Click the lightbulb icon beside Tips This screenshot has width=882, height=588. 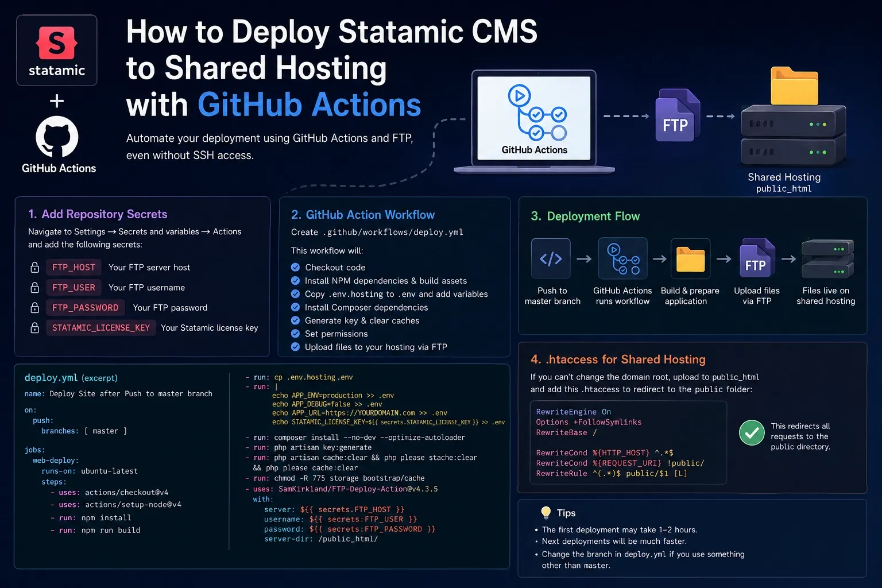[546, 513]
